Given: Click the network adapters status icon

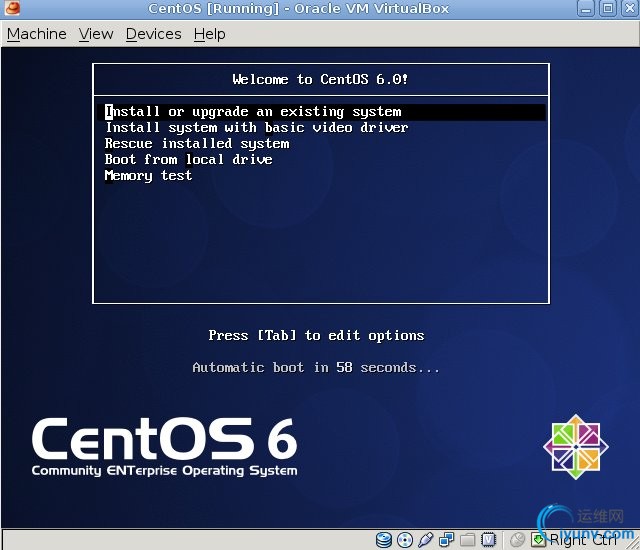Looking at the screenshot, I should click(x=446, y=540).
